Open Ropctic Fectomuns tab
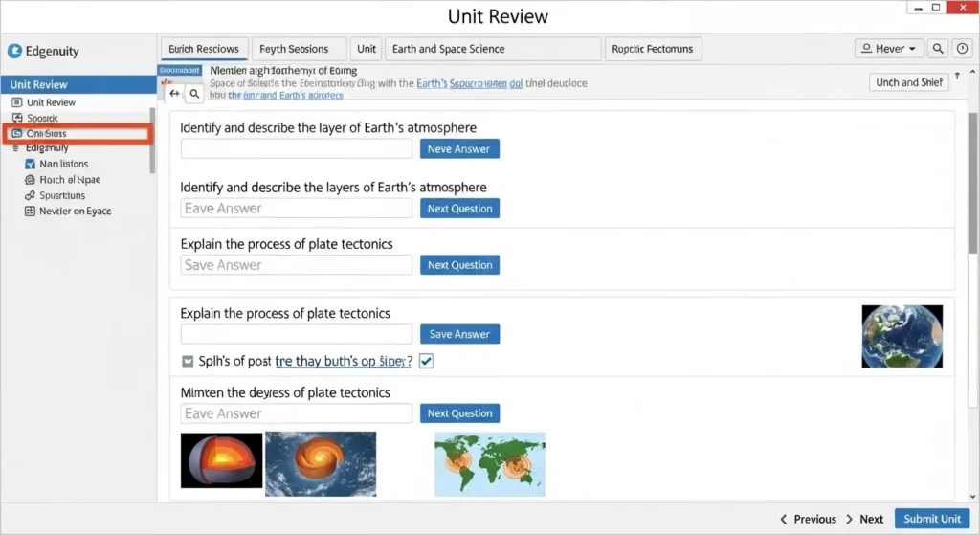The width and height of the screenshot is (980, 535). click(653, 49)
